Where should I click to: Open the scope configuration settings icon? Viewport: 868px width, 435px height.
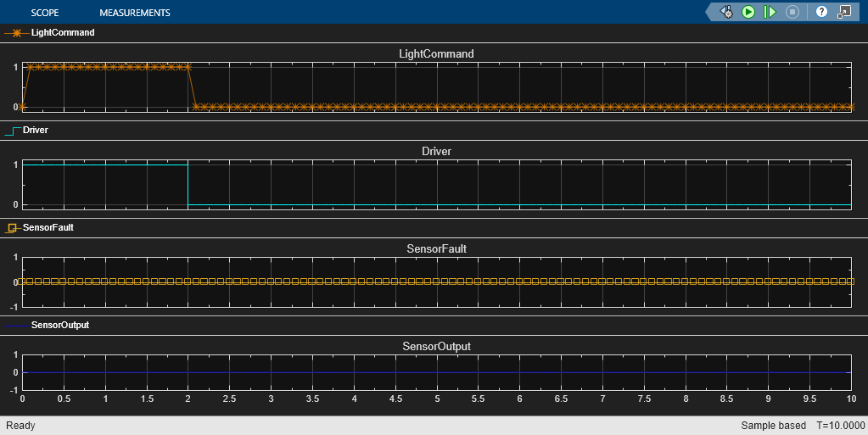(726, 12)
